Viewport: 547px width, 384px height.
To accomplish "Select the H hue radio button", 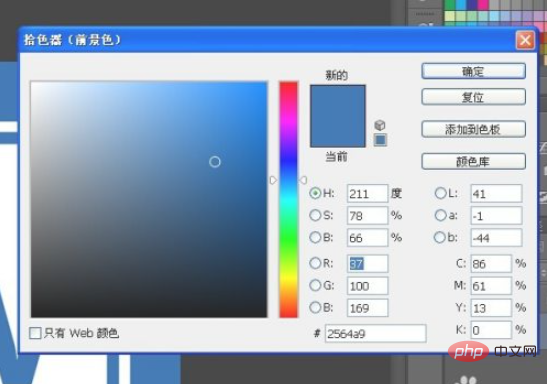I will coord(315,193).
